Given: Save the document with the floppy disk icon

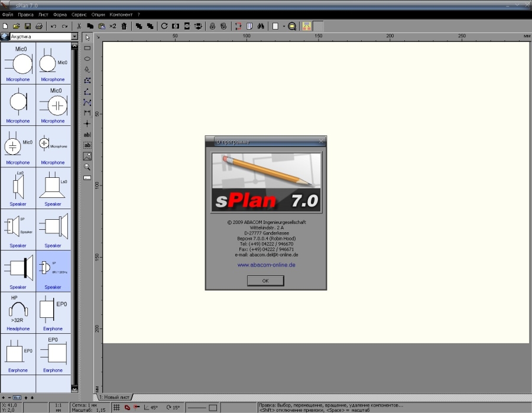Looking at the screenshot, I should tap(28, 26).
